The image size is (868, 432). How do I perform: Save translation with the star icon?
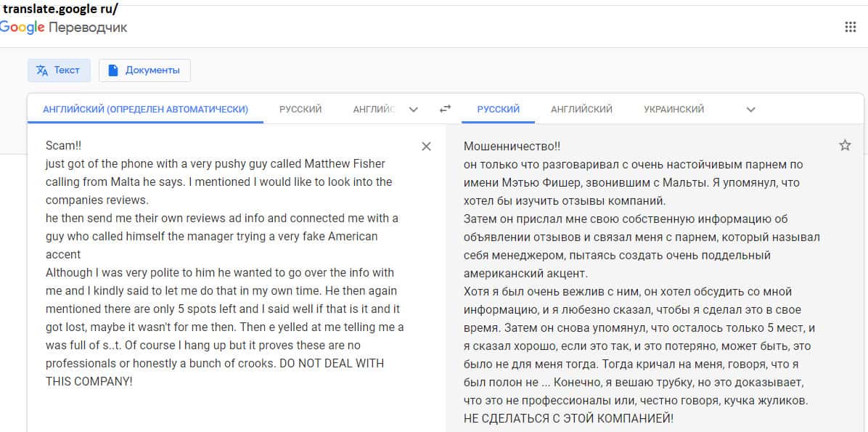pyautogui.click(x=845, y=145)
